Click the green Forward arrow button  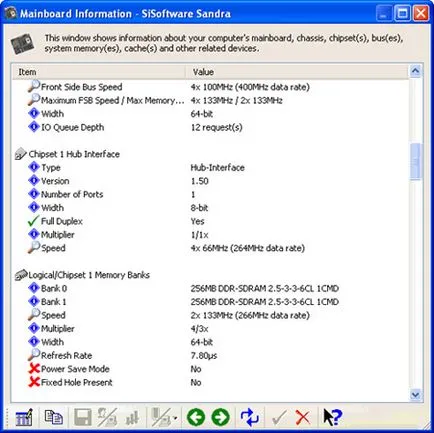220,417
